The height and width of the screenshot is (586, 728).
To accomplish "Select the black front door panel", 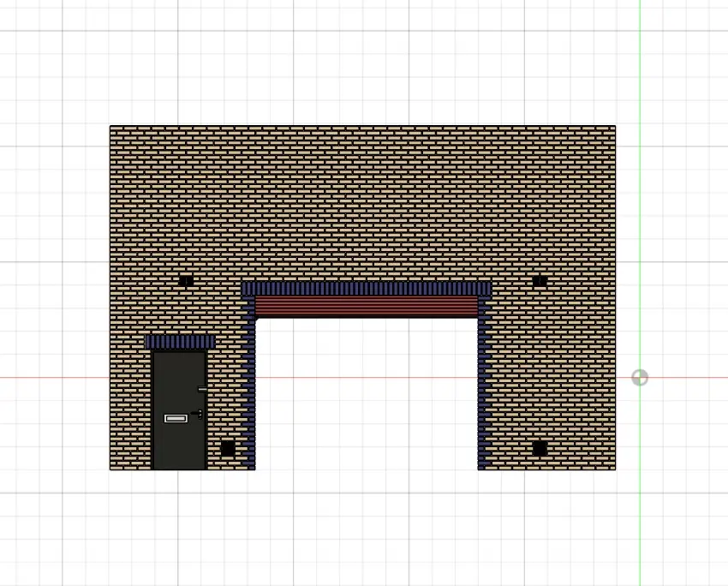I will click(x=179, y=410).
